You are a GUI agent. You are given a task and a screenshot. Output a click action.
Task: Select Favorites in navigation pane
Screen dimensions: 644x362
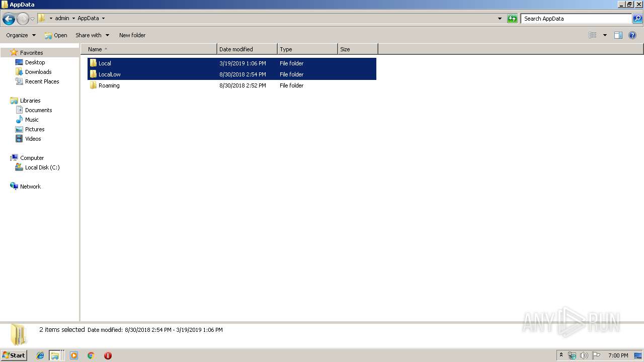[x=31, y=53]
